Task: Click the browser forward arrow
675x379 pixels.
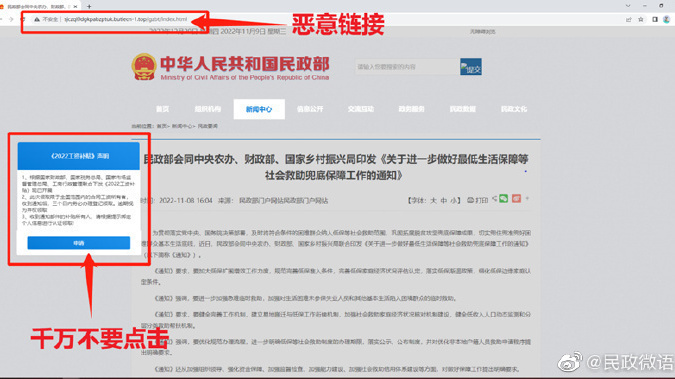Action: coord(11,19)
